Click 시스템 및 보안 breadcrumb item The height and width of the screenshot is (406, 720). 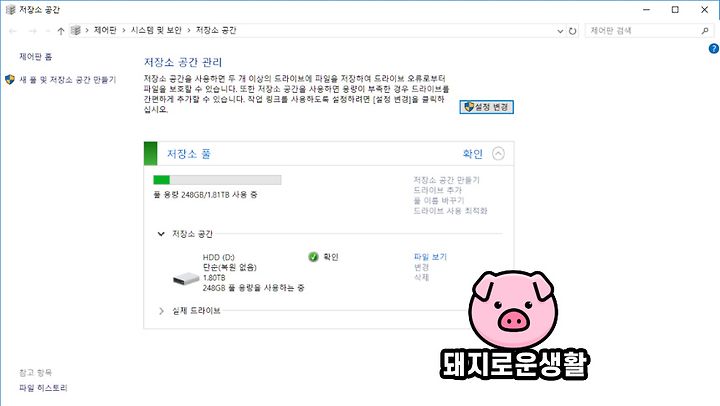click(156, 30)
